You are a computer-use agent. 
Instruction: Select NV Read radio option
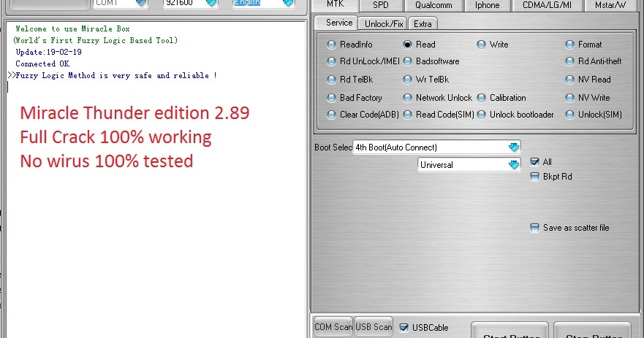point(569,80)
